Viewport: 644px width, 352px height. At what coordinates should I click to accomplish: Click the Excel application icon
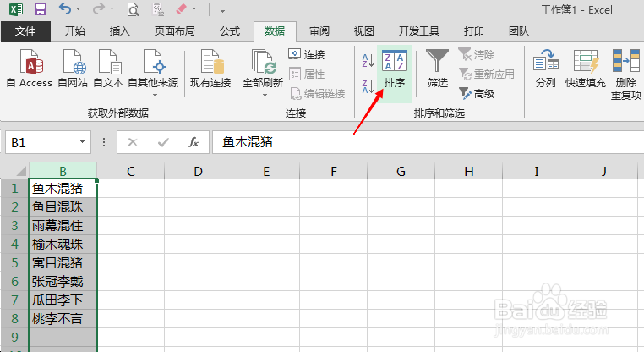(x=15, y=9)
